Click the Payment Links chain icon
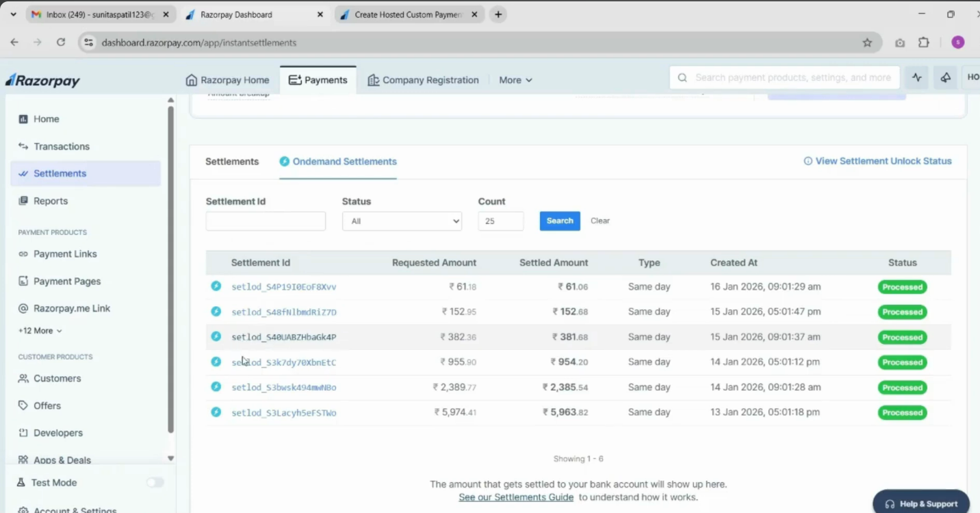 pos(23,254)
